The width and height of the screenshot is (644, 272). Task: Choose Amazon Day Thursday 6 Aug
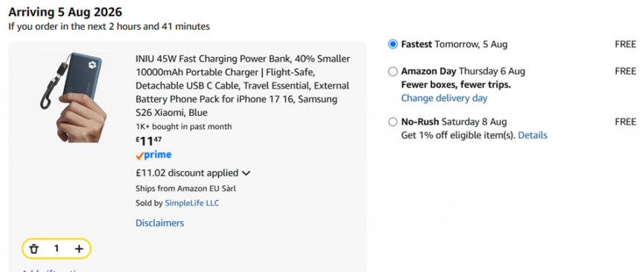point(392,72)
